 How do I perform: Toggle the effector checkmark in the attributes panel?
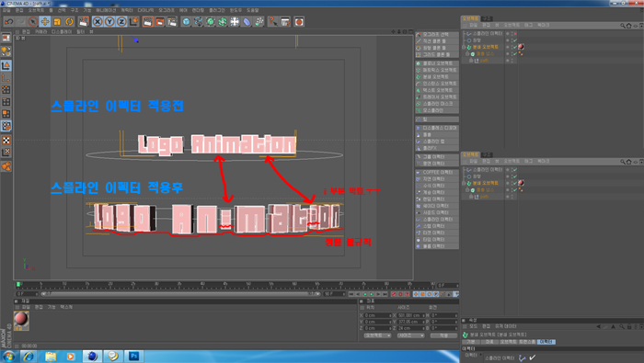533,357
